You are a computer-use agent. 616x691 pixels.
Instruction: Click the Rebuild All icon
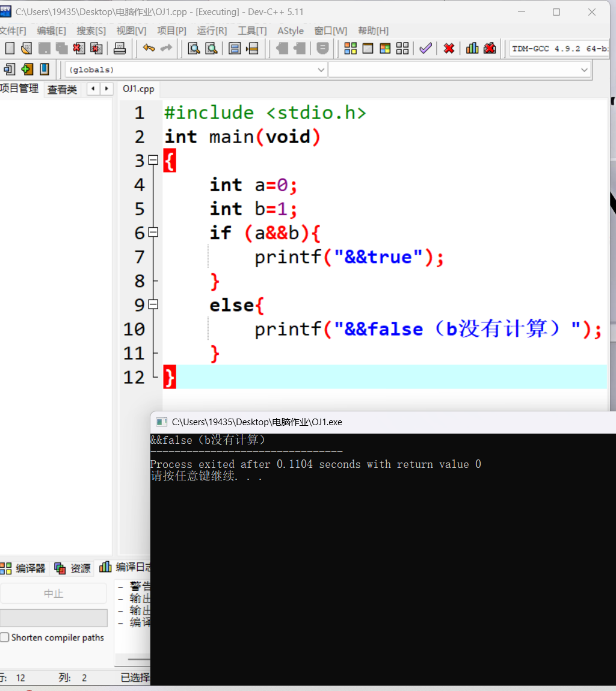(402, 48)
